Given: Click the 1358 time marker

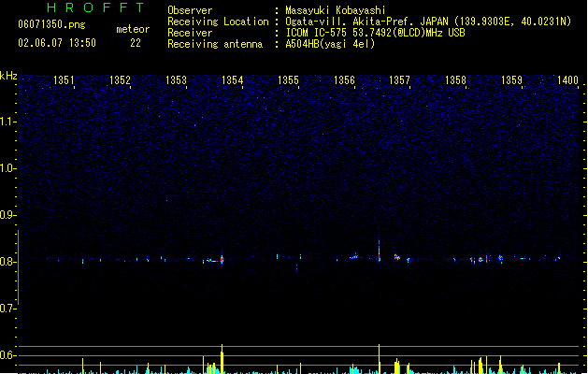Looking at the screenshot, I should [x=455, y=80].
